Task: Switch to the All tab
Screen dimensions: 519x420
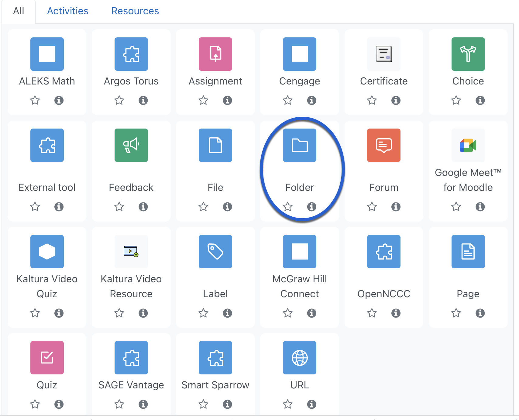Action: (19, 11)
